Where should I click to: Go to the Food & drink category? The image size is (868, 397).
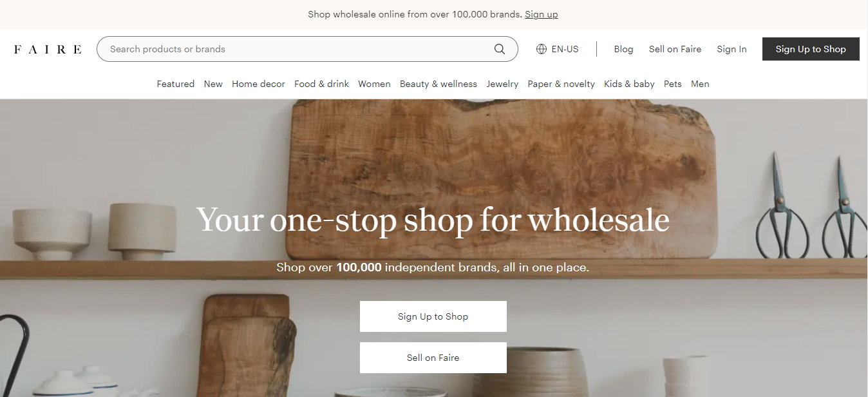(x=321, y=84)
